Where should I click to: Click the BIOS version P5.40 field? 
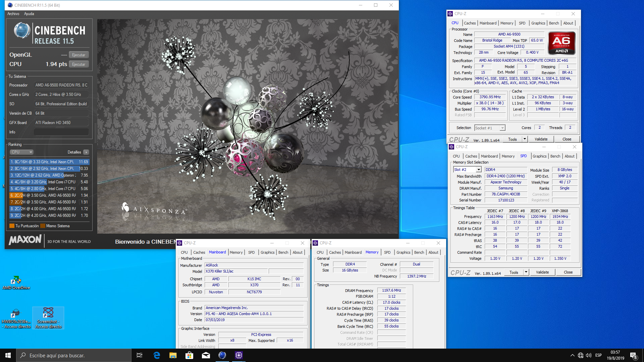click(x=254, y=314)
